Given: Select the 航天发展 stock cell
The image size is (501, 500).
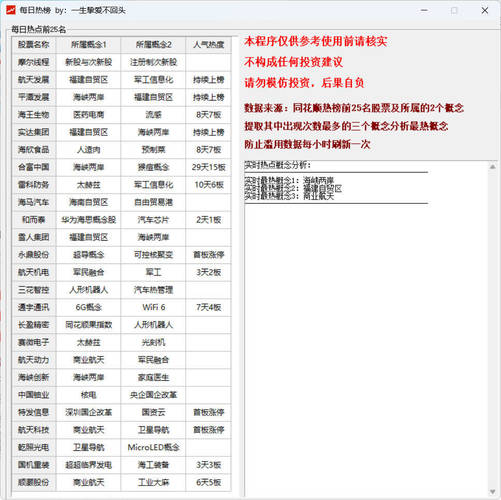Looking at the screenshot, I should (x=34, y=80).
